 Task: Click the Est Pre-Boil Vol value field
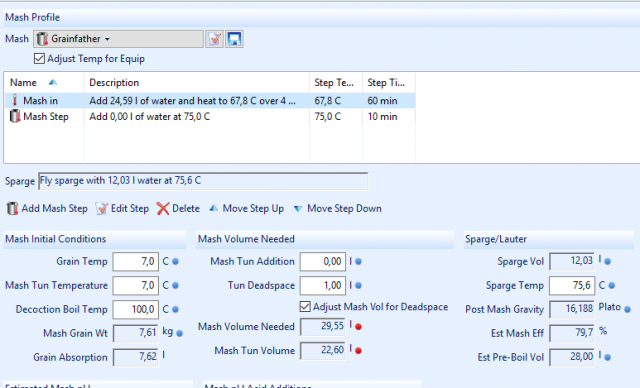(x=572, y=357)
